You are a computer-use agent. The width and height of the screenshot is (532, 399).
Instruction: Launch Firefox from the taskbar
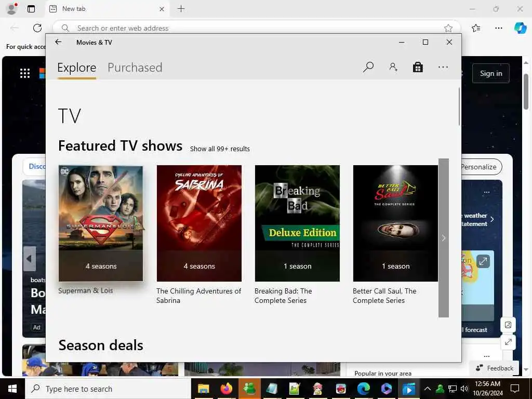(x=227, y=389)
